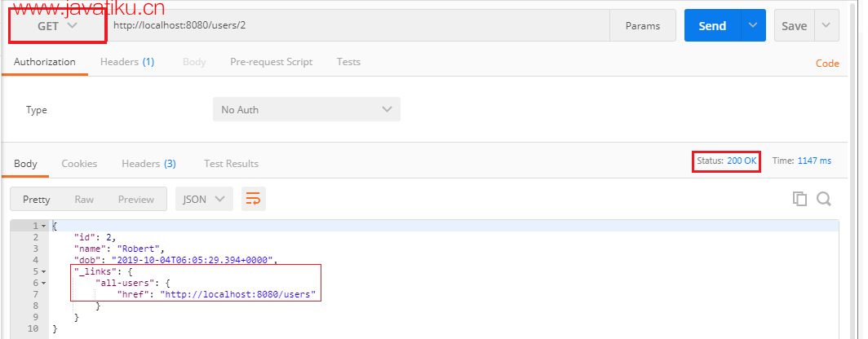Copy response to clipboard icon
This screenshot has height=339, width=868.
799,199
